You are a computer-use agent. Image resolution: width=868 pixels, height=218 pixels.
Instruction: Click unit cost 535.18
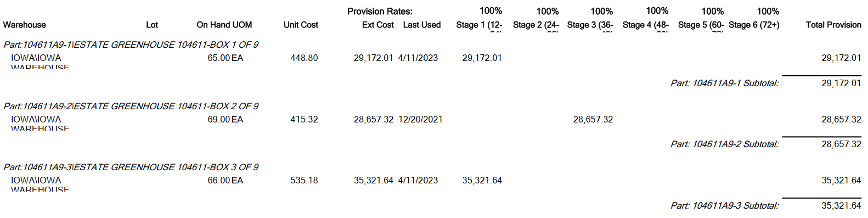tap(304, 180)
